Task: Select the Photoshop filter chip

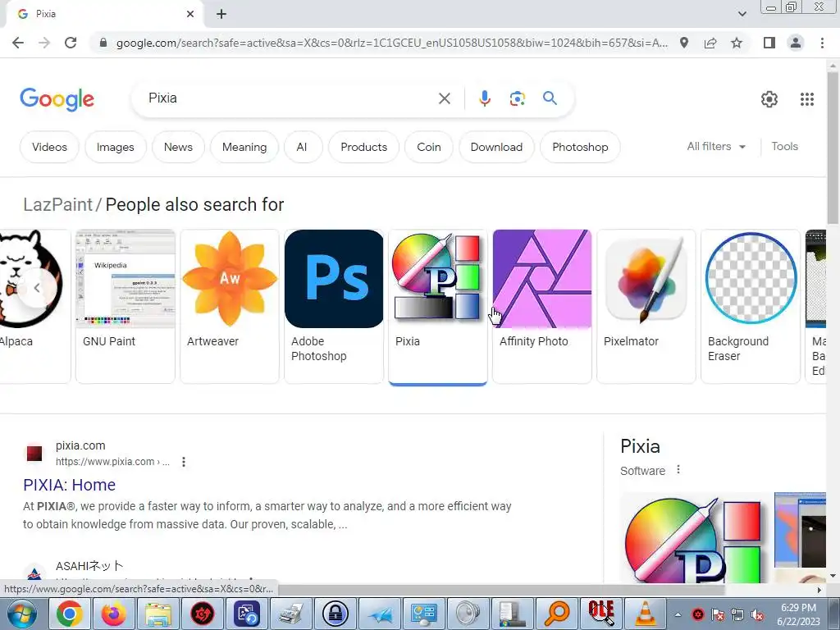Action: 580,147
